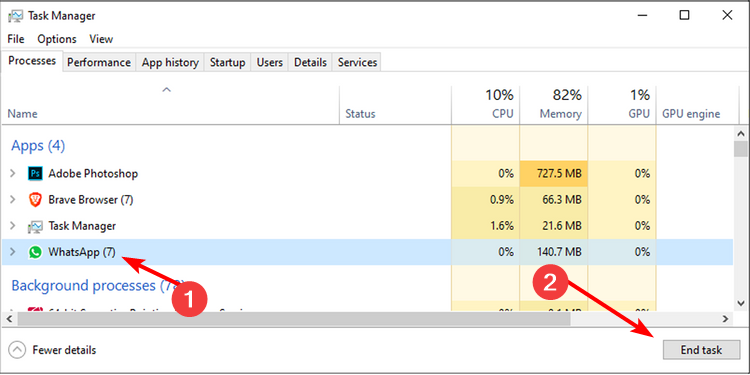750x375 pixels.
Task: Sort processes by Memory column header
Action: (553, 103)
